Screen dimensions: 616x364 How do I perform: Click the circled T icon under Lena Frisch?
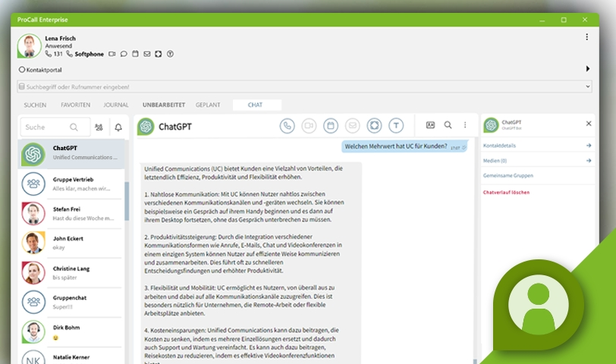[x=170, y=54]
